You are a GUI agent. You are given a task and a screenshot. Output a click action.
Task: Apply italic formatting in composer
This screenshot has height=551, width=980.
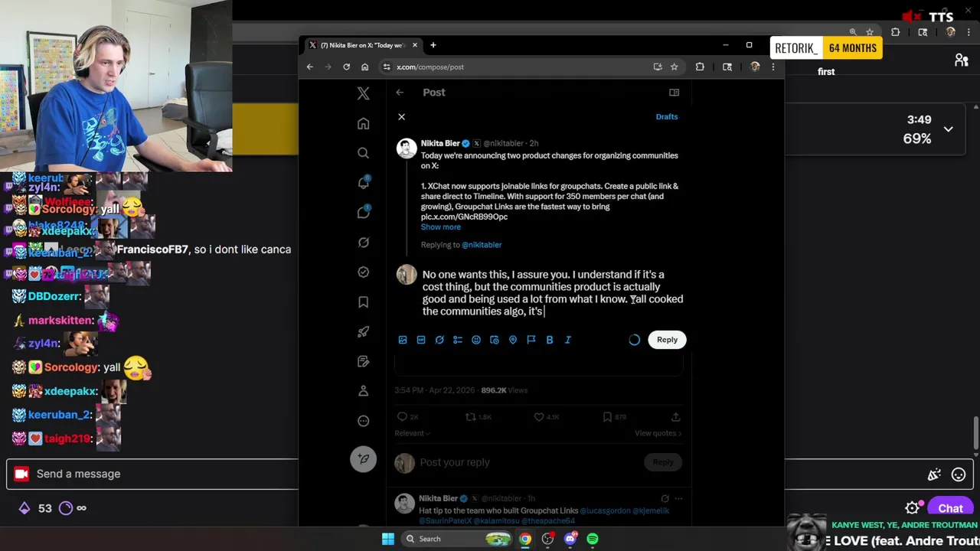(568, 340)
